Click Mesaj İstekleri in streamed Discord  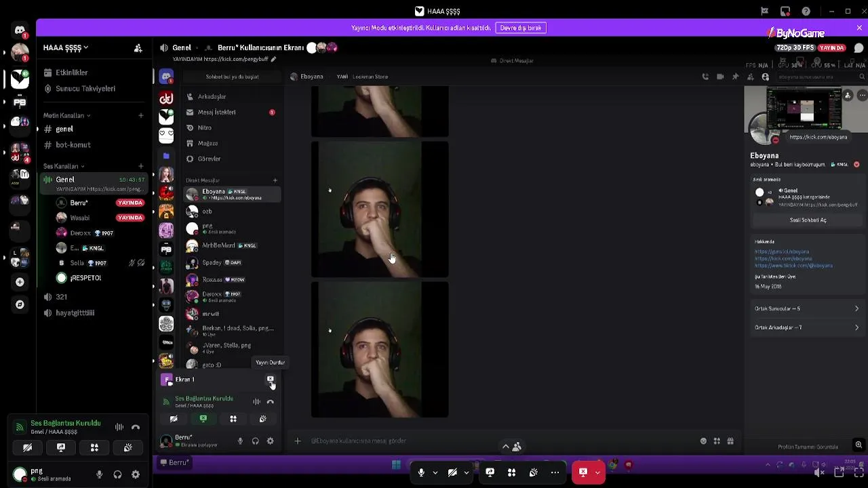(233, 113)
